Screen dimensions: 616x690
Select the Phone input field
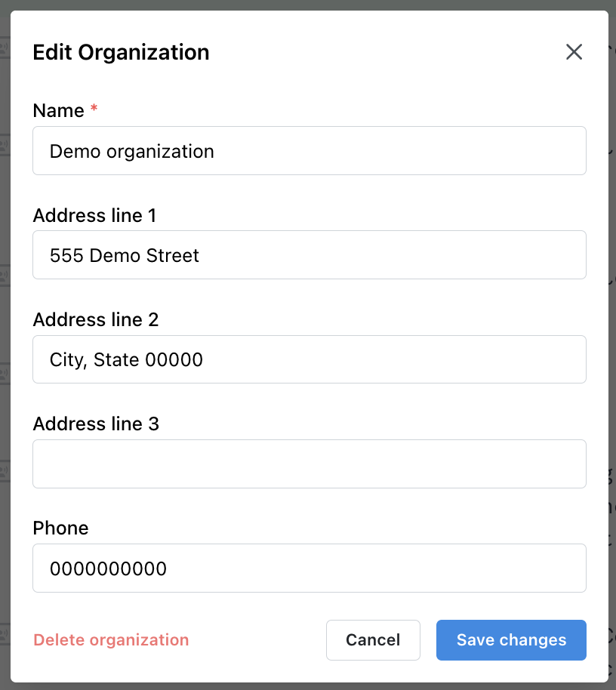[x=310, y=568]
